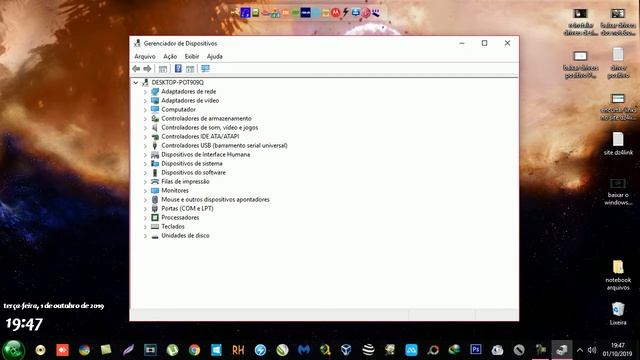Open Google Chrome from the taskbar

[x=194, y=350]
